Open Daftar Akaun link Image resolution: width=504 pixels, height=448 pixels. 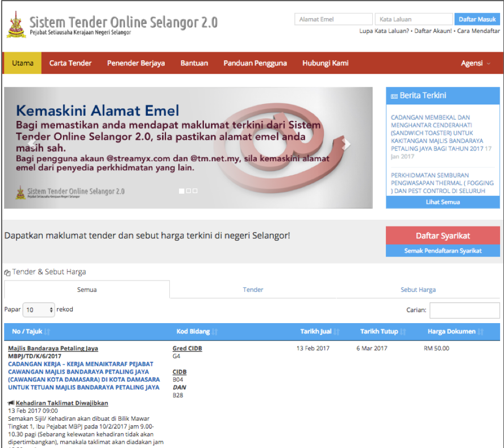tap(433, 31)
